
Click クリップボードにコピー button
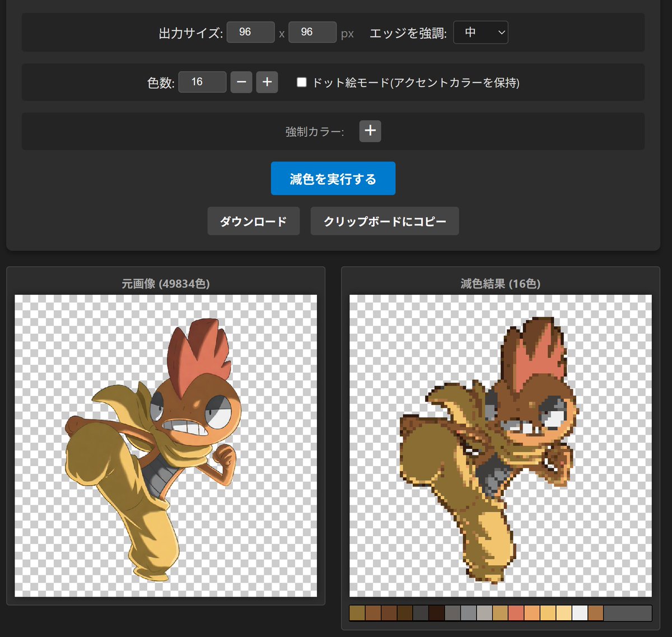(385, 221)
